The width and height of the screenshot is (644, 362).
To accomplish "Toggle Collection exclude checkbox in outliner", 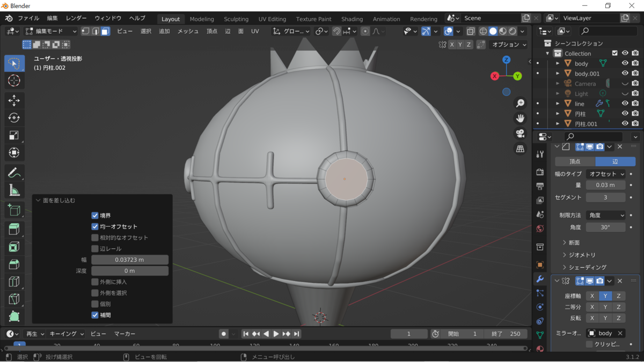I will point(615,53).
